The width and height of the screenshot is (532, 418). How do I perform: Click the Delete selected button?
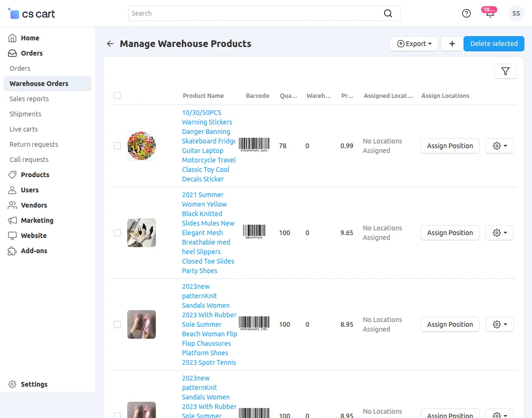[x=494, y=44]
